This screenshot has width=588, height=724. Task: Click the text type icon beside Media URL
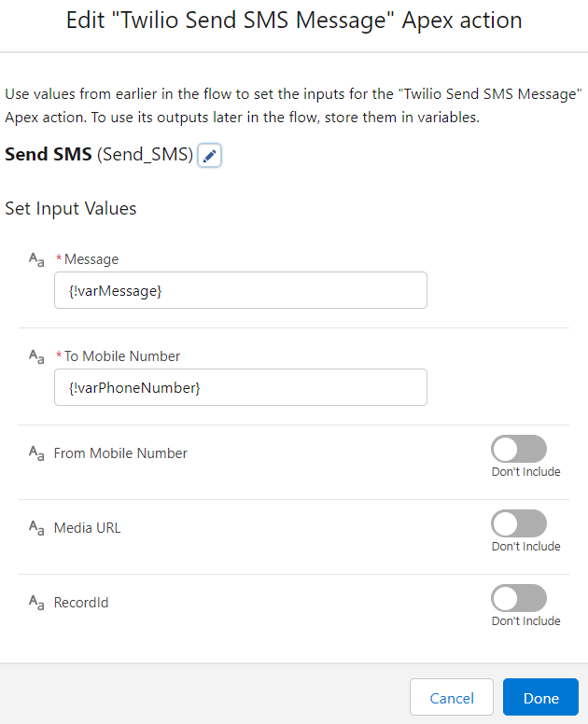[x=36, y=528]
